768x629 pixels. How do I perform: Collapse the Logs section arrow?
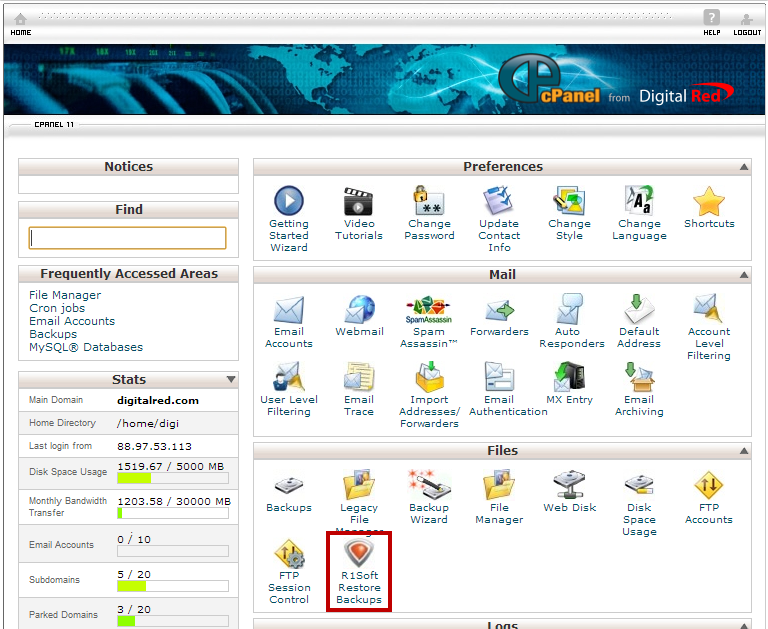click(x=744, y=626)
